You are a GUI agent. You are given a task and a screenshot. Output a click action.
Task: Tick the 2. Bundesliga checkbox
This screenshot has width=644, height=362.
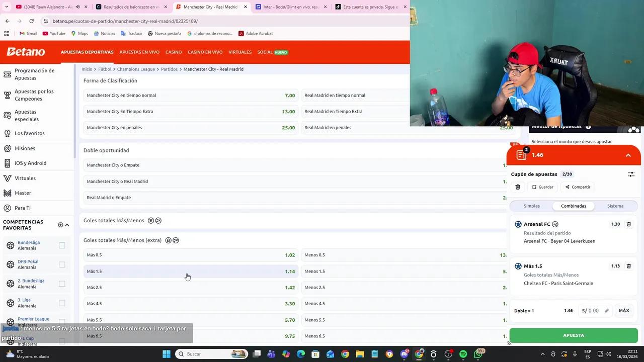pos(62,284)
